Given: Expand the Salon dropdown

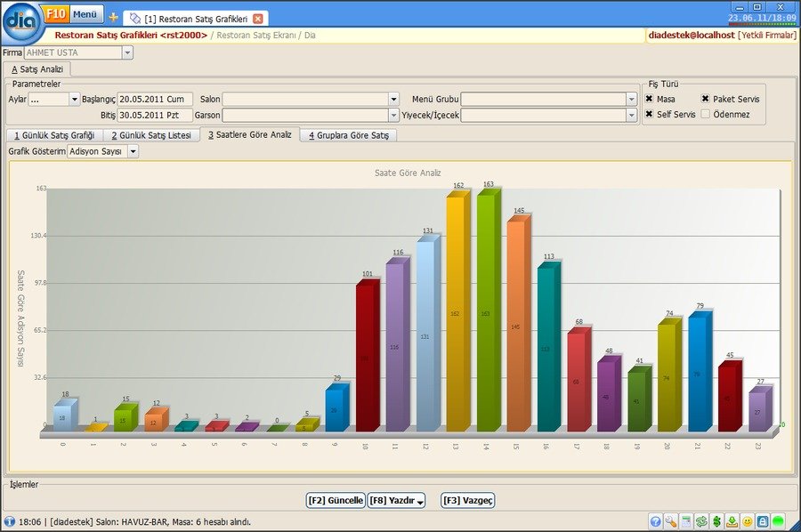Looking at the screenshot, I should click(393, 99).
